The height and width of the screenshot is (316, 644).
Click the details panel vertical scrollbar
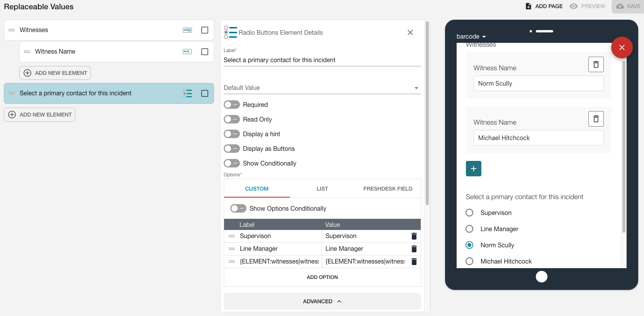click(427, 113)
